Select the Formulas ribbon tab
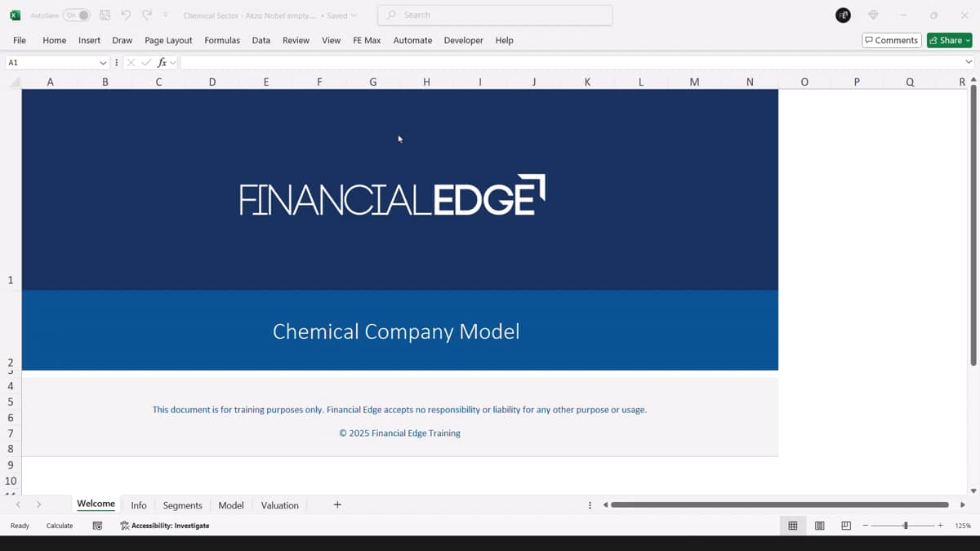This screenshot has height=551, width=980. point(222,40)
